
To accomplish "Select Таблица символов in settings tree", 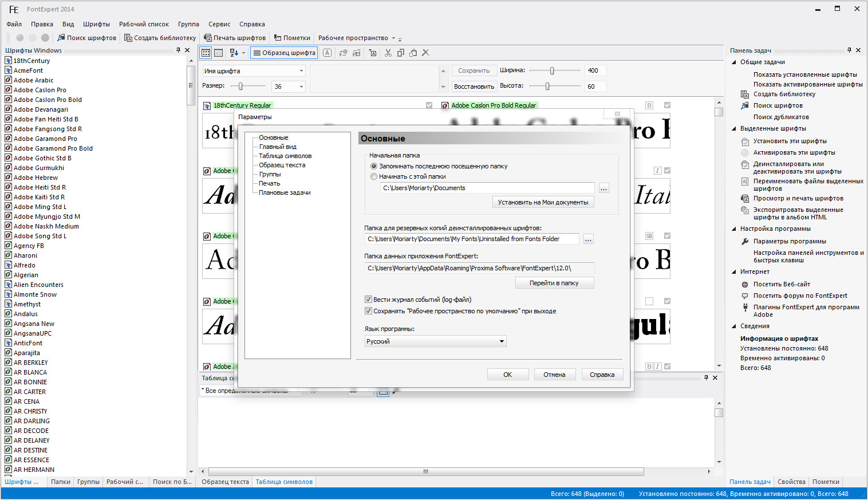I will pyautogui.click(x=285, y=156).
